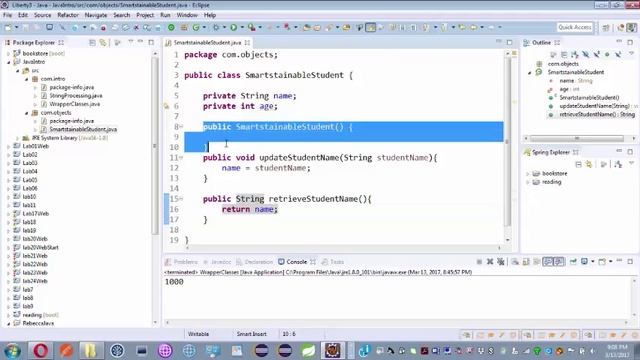This screenshot has height=360, width=640.
Task: Toggle Hide Fields in Outline toolbar
Action: click(x=586, y=54)
